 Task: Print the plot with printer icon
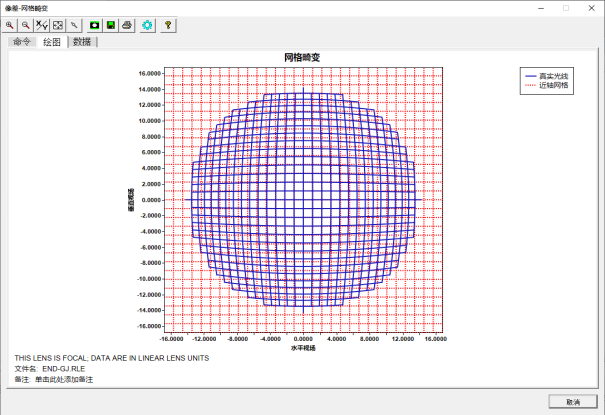[x=127, y=25]
